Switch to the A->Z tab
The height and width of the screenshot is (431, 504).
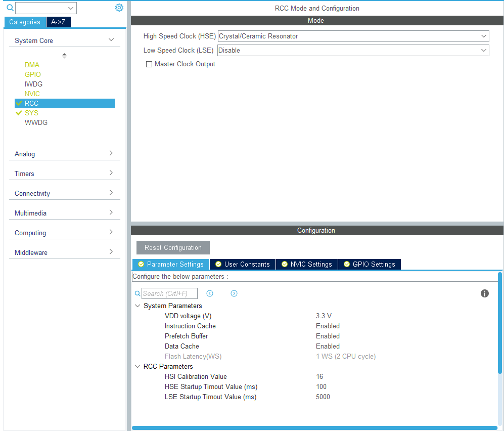pos(58,22)
